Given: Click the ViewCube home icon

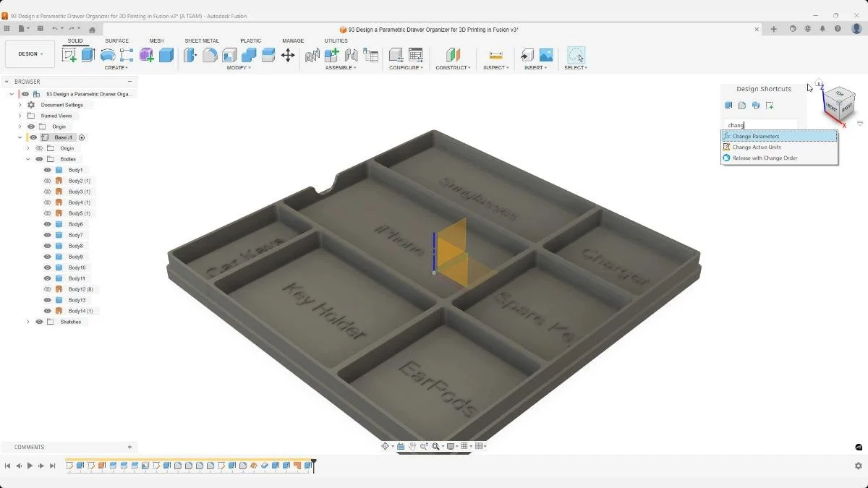Looking at the screenshot, I should (819, 82).
